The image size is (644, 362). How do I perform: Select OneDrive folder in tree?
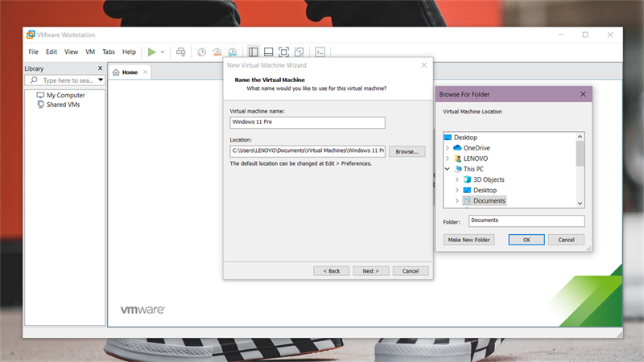click(x=477, y=148)
